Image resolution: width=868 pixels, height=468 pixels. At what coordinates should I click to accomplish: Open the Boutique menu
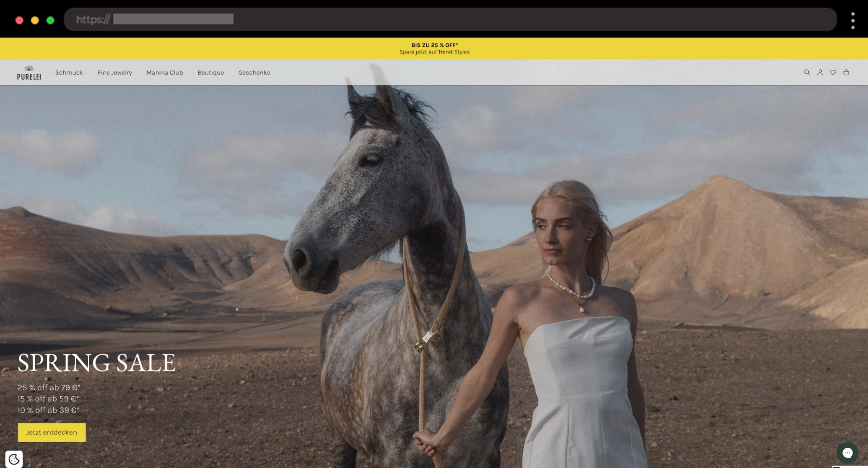tap(210, 72)
